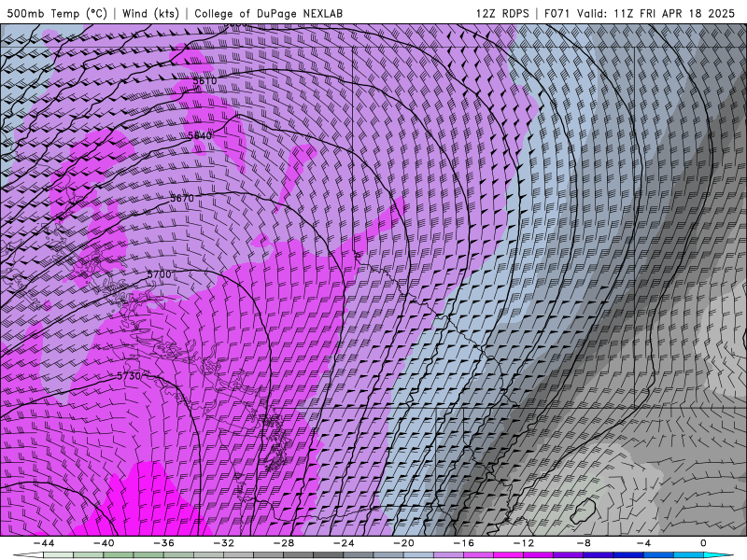
Task: Click the '500mb Temp (°C)' title text
Action: pos(57,13)
